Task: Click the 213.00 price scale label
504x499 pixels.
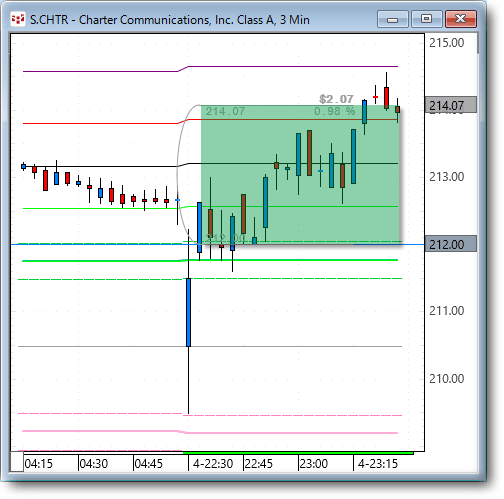Action: point(446,177)
